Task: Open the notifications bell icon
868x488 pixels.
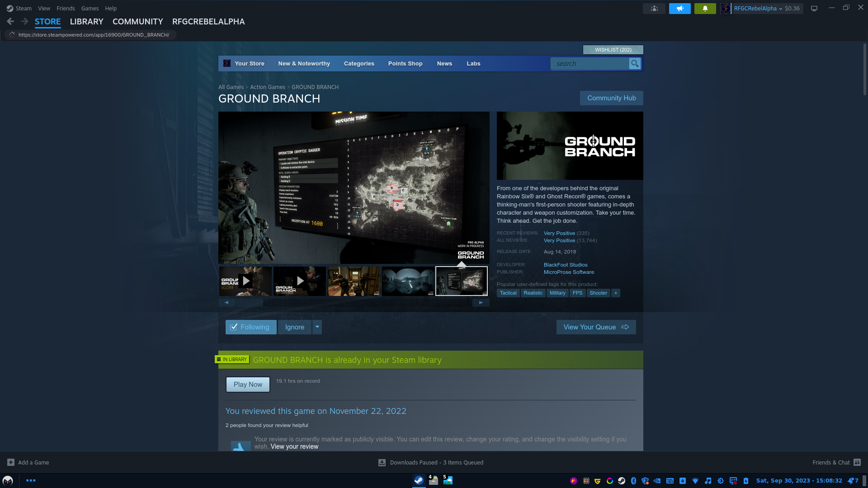Action: [705, 9]
